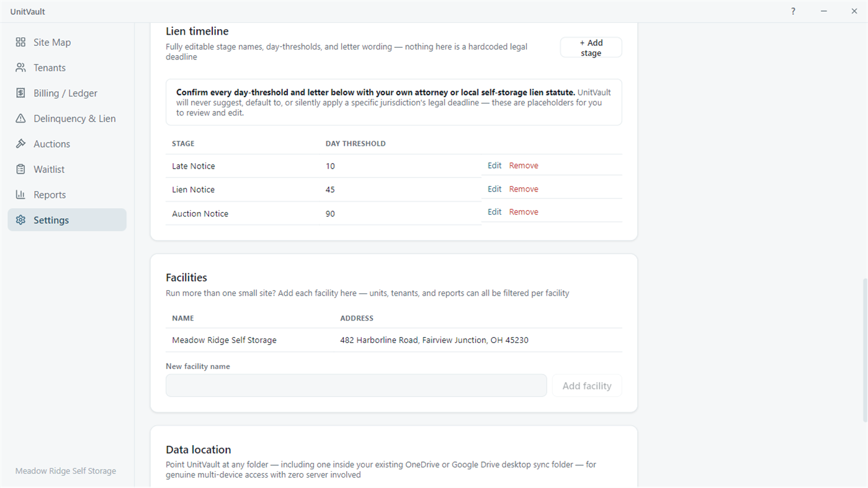
Task: Click the Waitlist clipboard icon
Action: [x=20, y=169]
